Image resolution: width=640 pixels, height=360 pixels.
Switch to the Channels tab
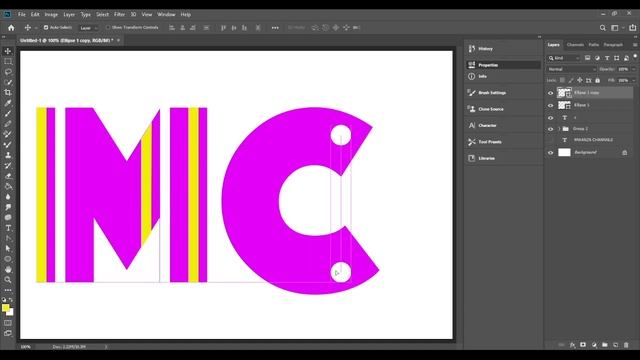click(575, 45)
